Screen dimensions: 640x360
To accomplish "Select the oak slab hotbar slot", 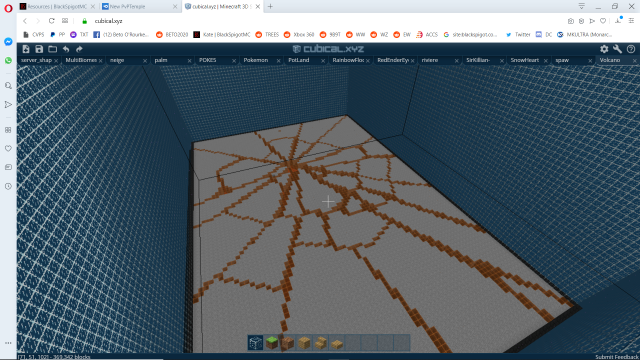I will coord(337,343).
